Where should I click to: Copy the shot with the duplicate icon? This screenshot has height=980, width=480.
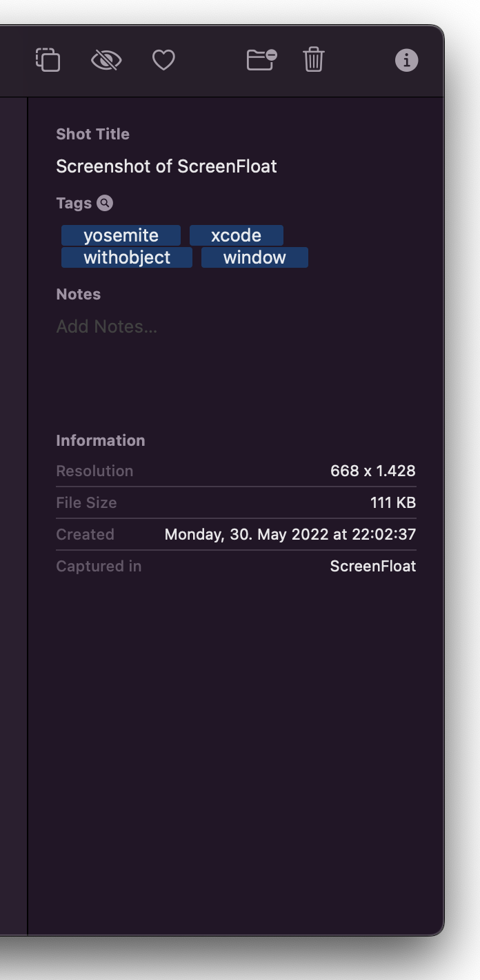click(x=48, y=60)
